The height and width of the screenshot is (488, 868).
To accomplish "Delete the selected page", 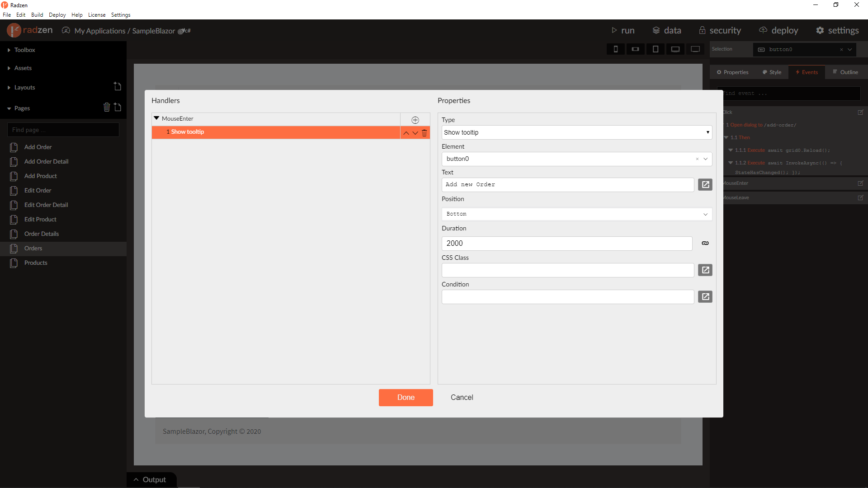I will pyautogui.click(x=107, y=107).
